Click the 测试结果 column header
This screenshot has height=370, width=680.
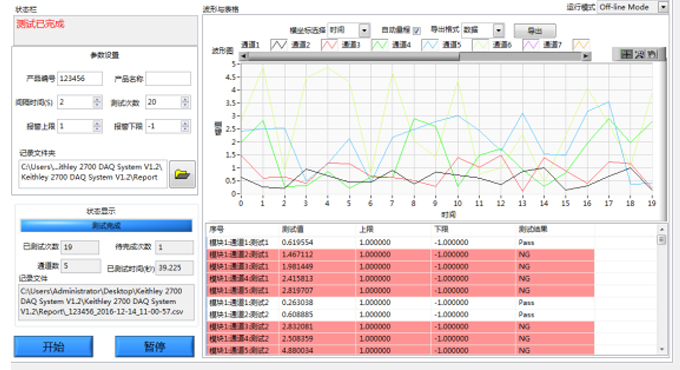coord(533,229)
